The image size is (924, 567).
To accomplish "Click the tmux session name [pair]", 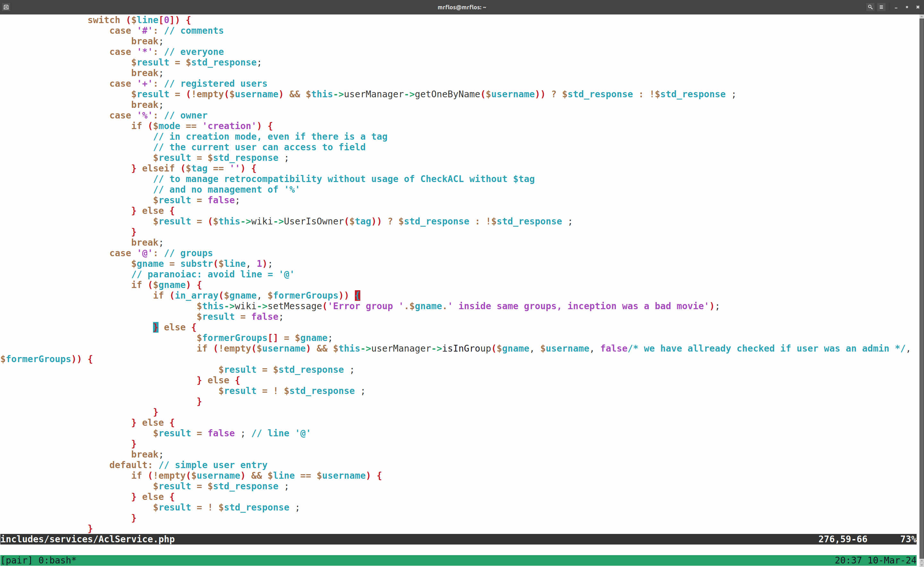I will (x=16, y=560).
